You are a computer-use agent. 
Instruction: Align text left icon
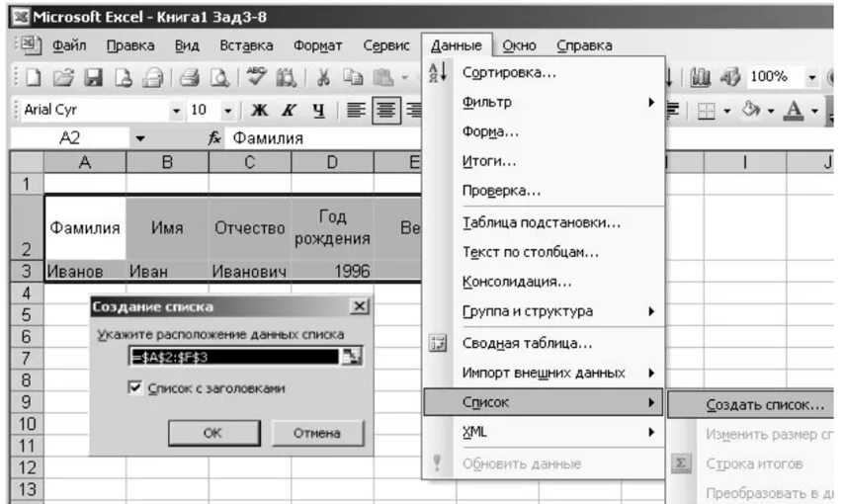(x=356, y=110)
